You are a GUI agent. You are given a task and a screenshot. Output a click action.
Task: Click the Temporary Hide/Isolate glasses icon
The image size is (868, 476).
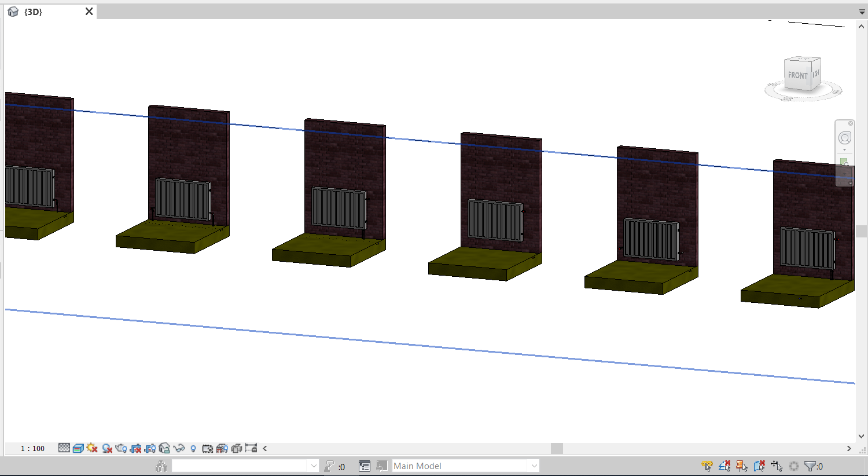point(179,448)
